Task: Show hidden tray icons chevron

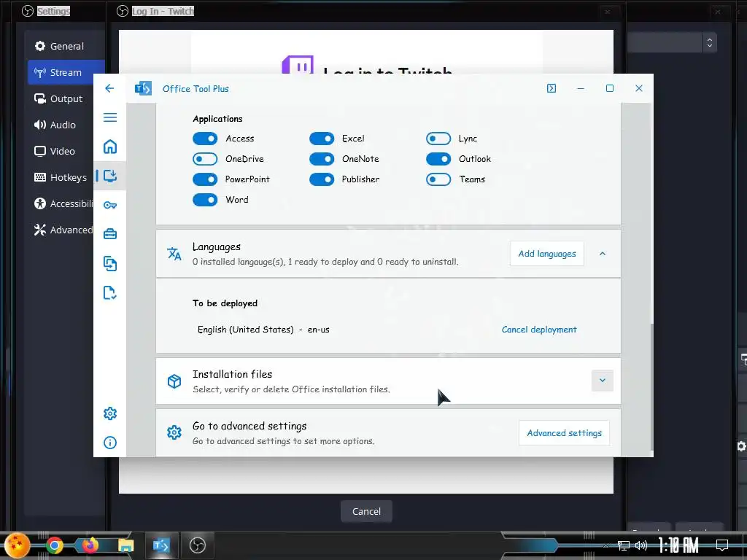Action: [x=606, y=545]
